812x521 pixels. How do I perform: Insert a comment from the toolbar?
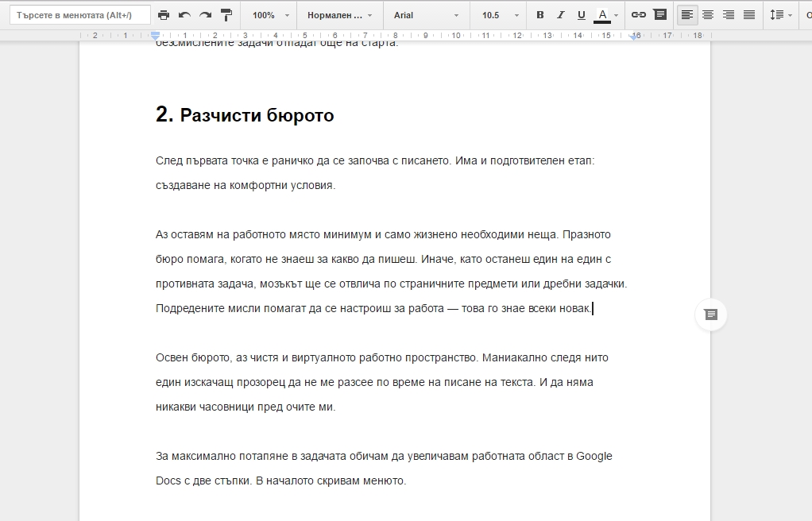[659, 15]
